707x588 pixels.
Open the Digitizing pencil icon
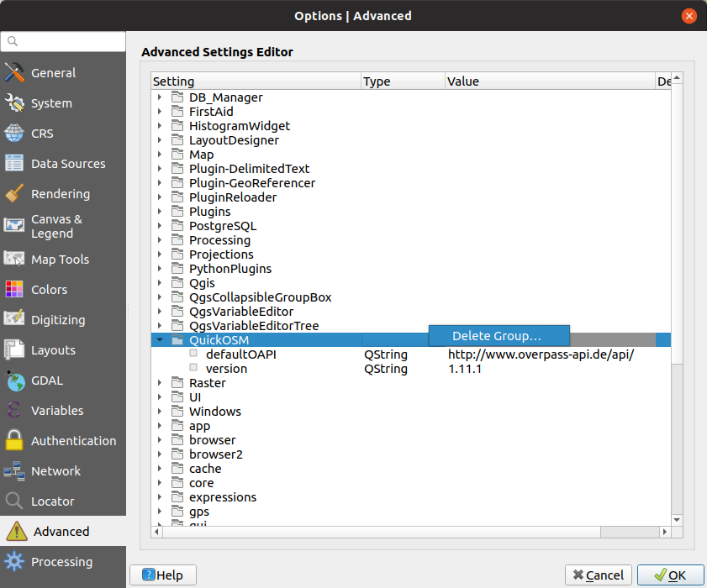click(x=14, y=319)
